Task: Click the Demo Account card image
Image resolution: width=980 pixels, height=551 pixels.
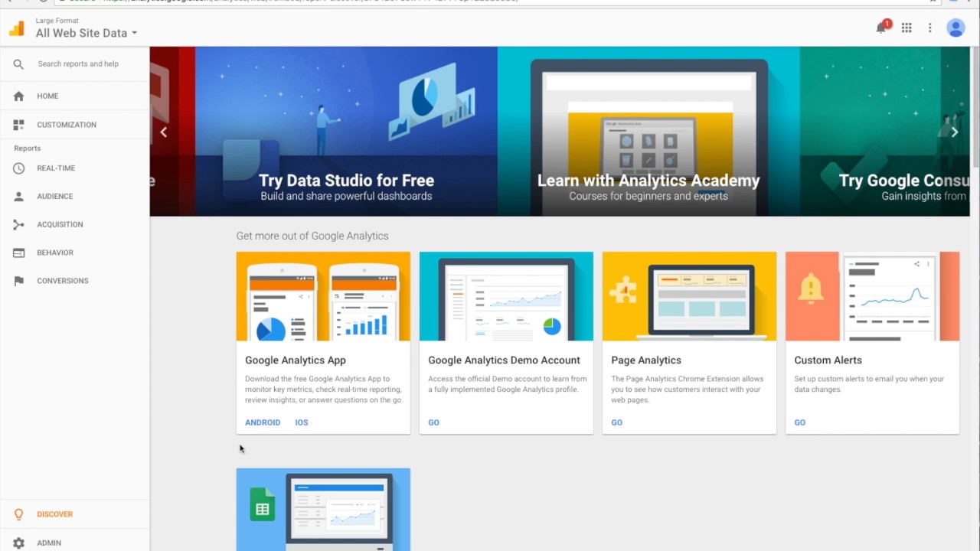Action: tap(506, 296)
